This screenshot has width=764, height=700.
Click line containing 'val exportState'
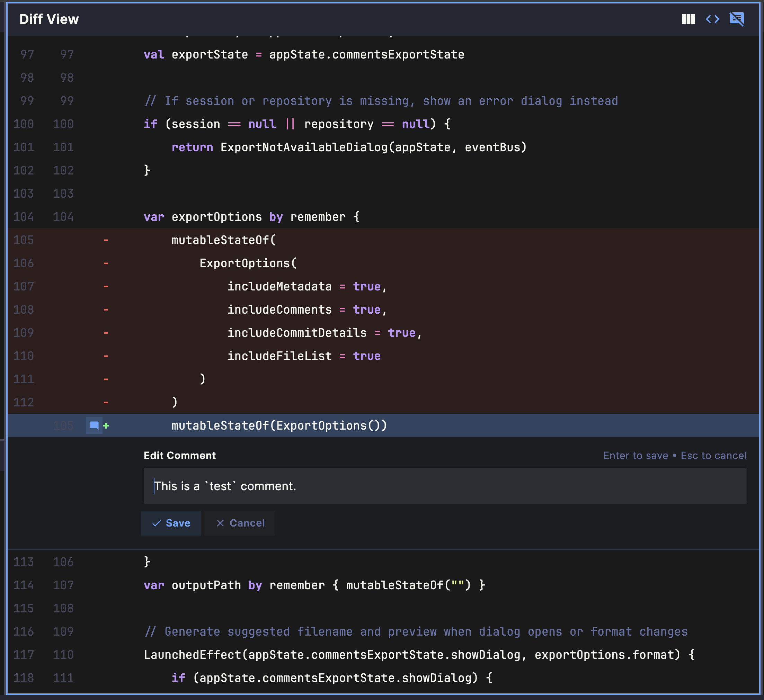point(383,55)
